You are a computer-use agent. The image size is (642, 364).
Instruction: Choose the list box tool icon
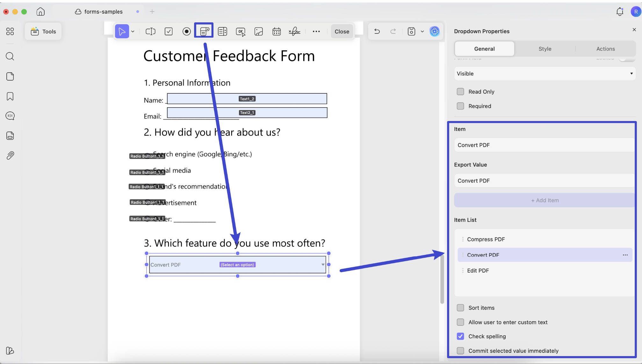coord(222,31)
